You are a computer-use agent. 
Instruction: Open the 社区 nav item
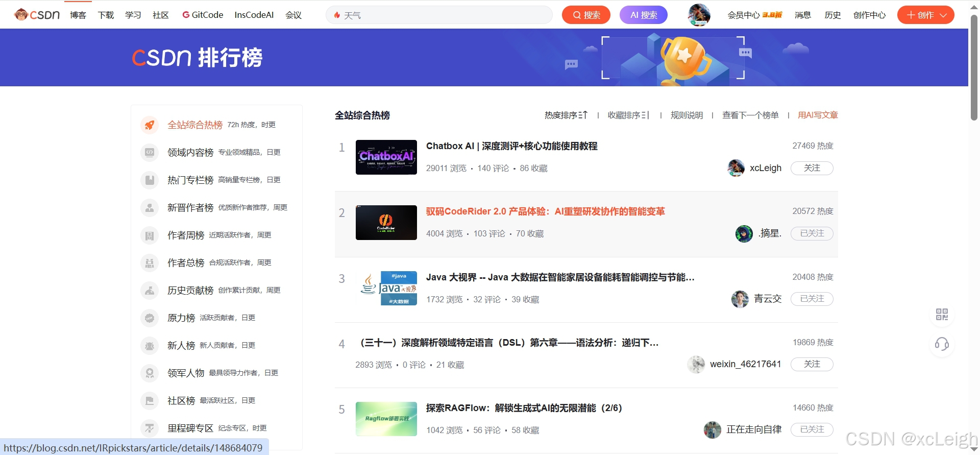(x=161, y=15)
